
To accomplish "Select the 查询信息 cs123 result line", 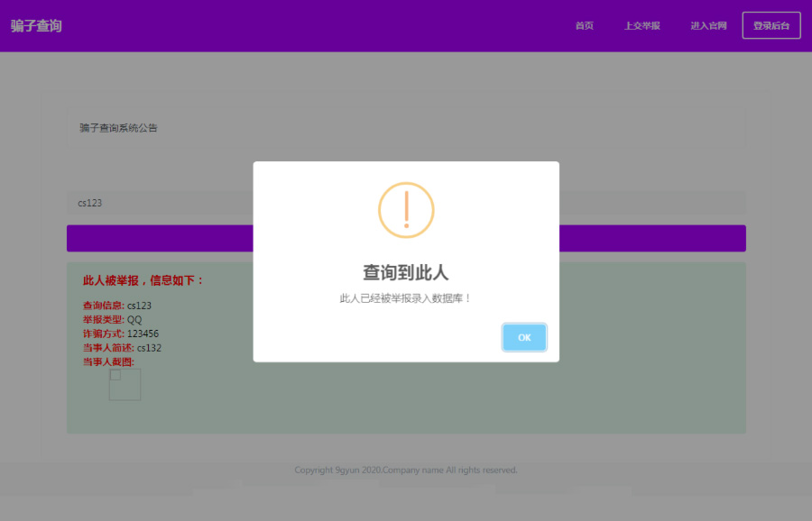I will (117, 306).
